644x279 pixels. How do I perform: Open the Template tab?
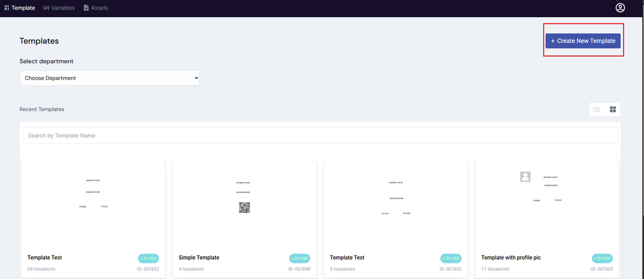tap(19, 8)
